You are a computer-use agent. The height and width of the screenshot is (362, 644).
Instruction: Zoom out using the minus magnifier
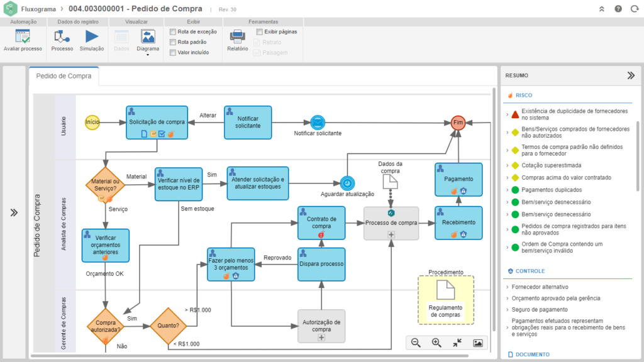click(x=416, y=343)
